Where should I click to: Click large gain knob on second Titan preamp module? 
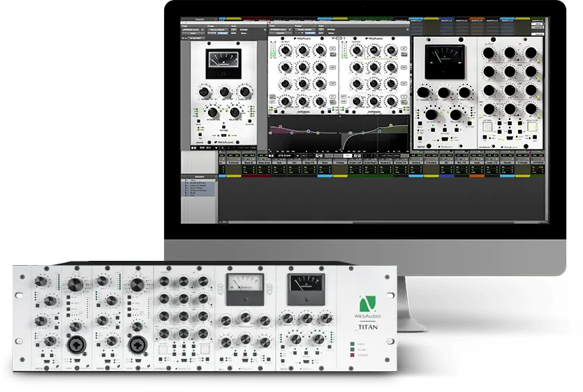click(138, 285)
